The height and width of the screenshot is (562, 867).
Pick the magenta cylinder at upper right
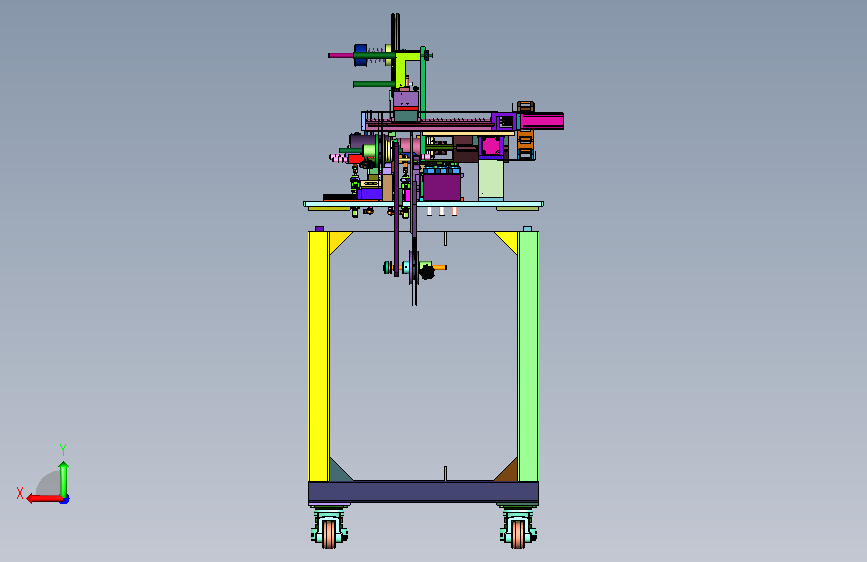(542, 121)
